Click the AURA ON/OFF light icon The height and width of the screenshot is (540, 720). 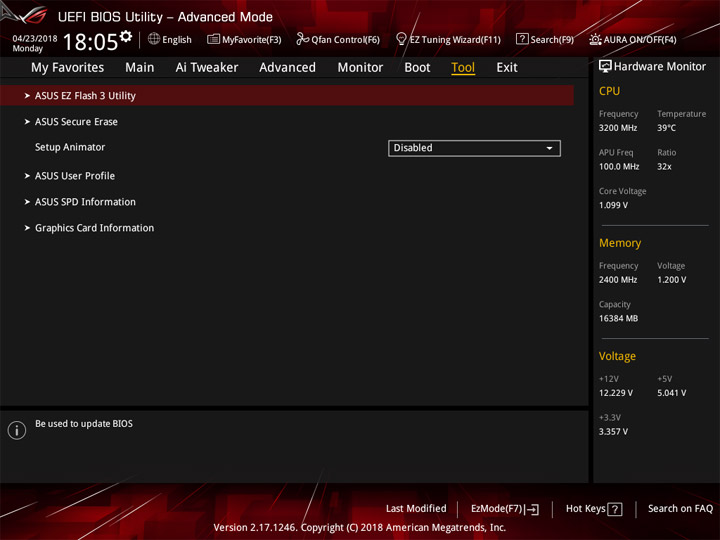(595, 39)
